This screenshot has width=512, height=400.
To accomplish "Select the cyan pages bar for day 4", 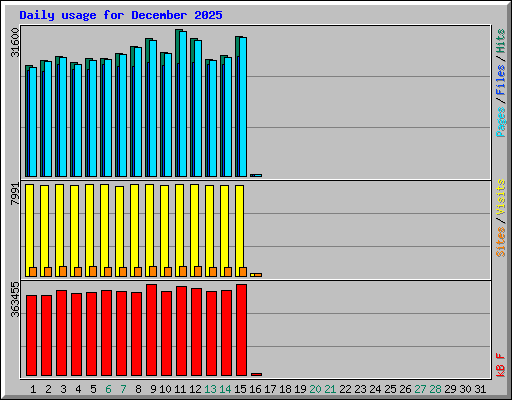I will (78, 121).
